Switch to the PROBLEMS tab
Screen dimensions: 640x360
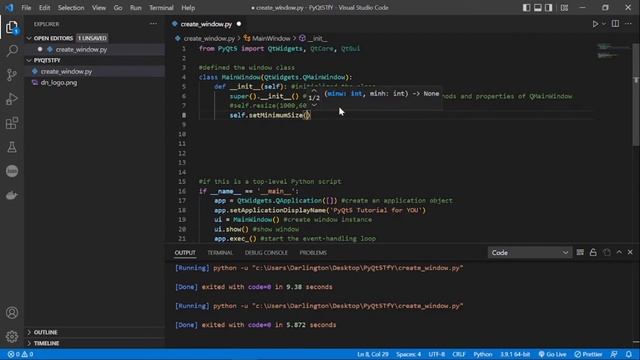(313, 253)
